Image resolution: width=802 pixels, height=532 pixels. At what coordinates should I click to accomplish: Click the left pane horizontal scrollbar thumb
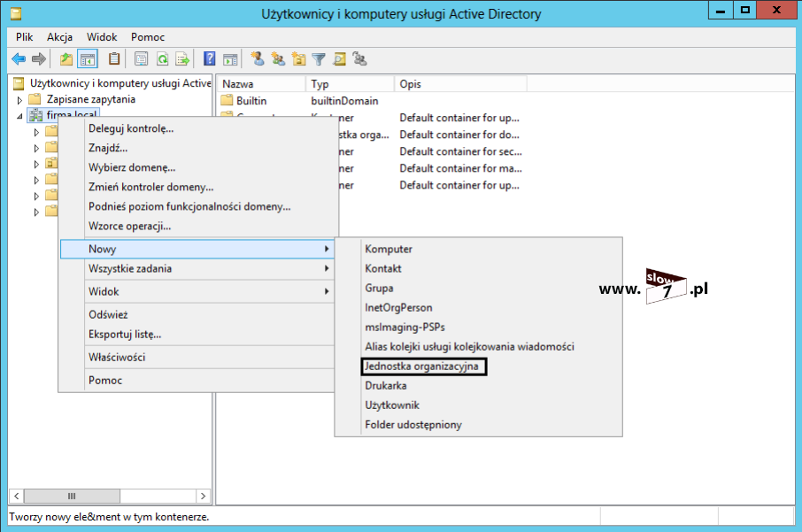click(x=72, y=497)
